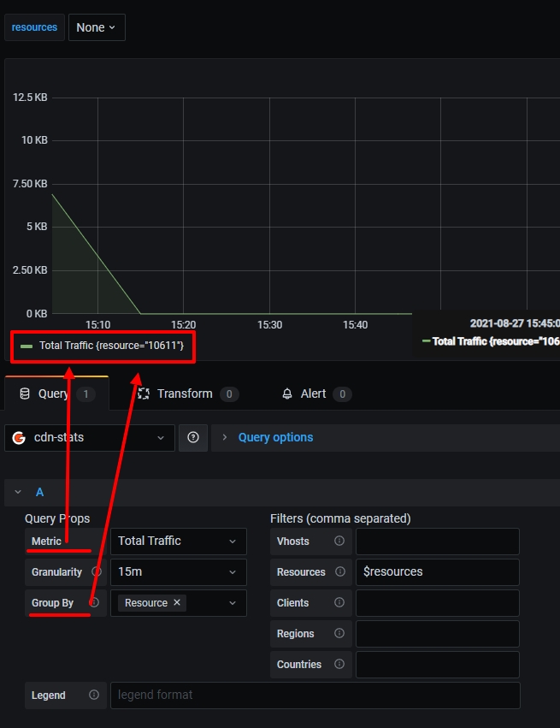Click the info icon next to Group By
Image resolution: width=560 pixels, height=728 pixels.
pos(95,603)
